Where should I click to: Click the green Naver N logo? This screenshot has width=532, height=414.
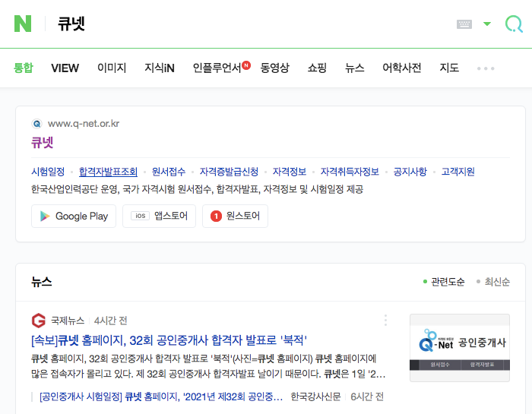(23, 24)
